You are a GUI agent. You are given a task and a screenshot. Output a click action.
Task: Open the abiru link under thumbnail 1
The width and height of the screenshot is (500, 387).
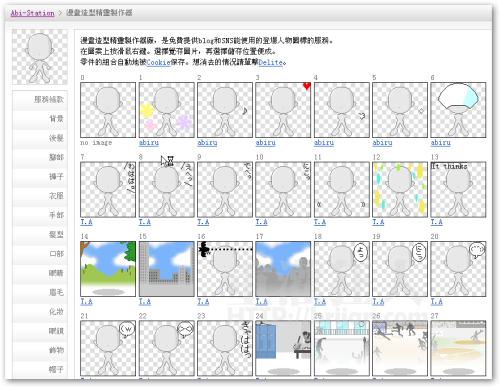click(149, 143)
